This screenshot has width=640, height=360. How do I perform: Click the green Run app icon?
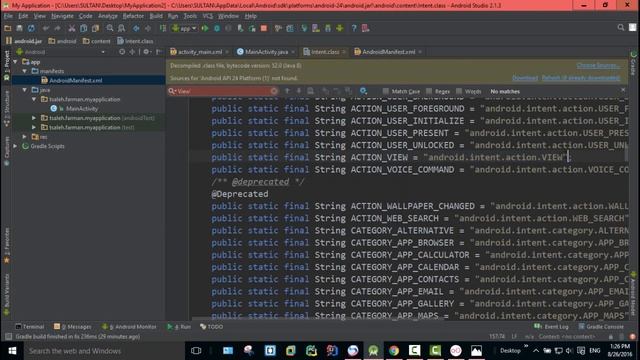click(x=205, y=28)
